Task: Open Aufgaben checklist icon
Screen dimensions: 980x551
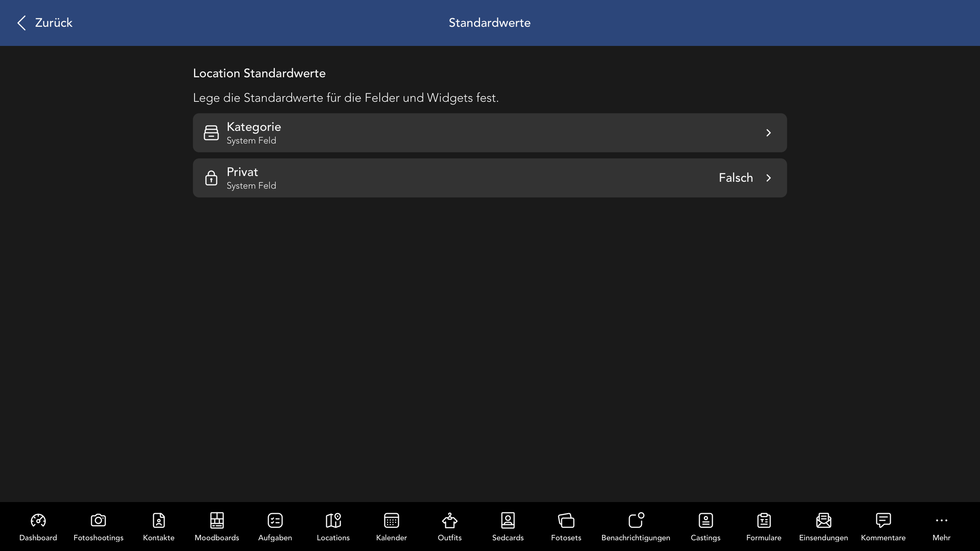Action: coord(275,520)
